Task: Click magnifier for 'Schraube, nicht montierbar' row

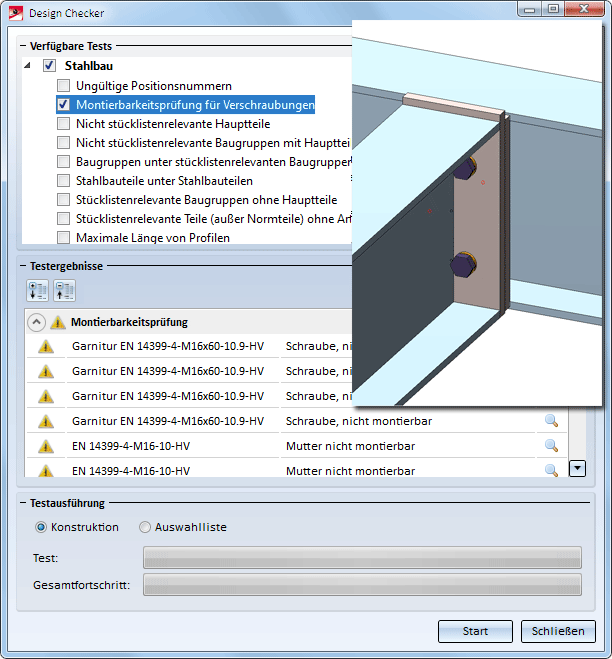Action: [x=551, y=421]
